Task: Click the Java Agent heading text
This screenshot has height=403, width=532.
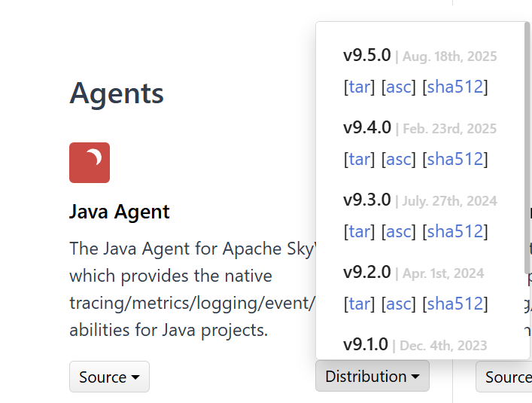Action: (119, 212)
